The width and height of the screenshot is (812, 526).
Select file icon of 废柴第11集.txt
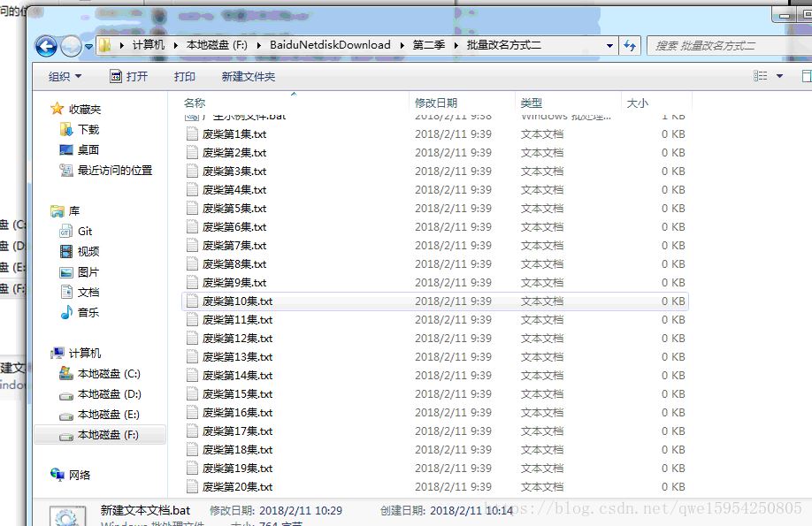coord(192,320)
